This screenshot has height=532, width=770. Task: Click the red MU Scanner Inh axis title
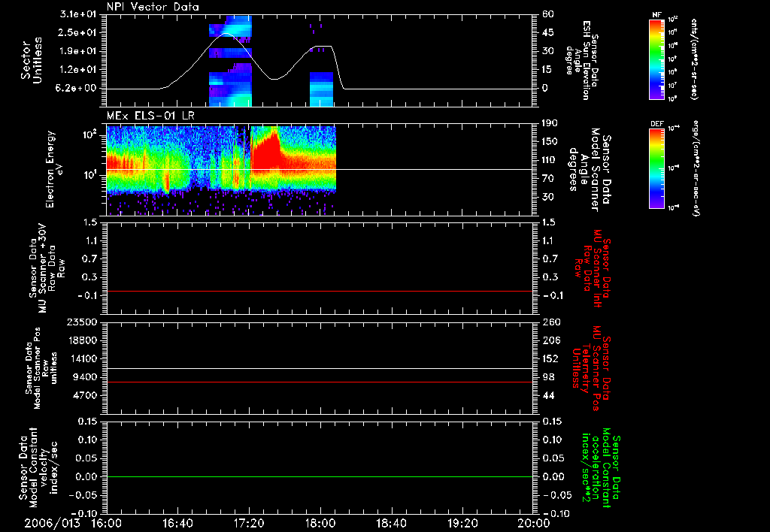(593, 268)
